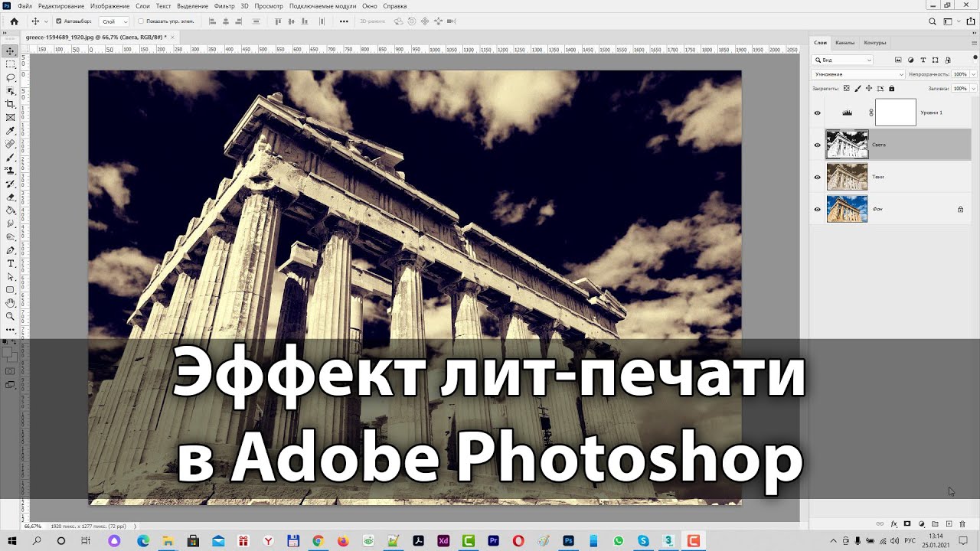This screenshot has width=980, height=551.
Task: Expand more options three dots
Action: pos(344,21)
